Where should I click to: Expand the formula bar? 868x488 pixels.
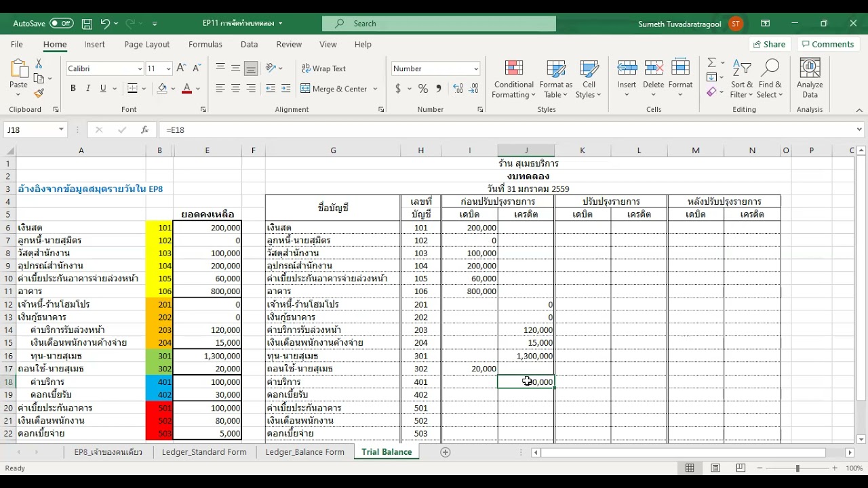(x=859, y=129)
